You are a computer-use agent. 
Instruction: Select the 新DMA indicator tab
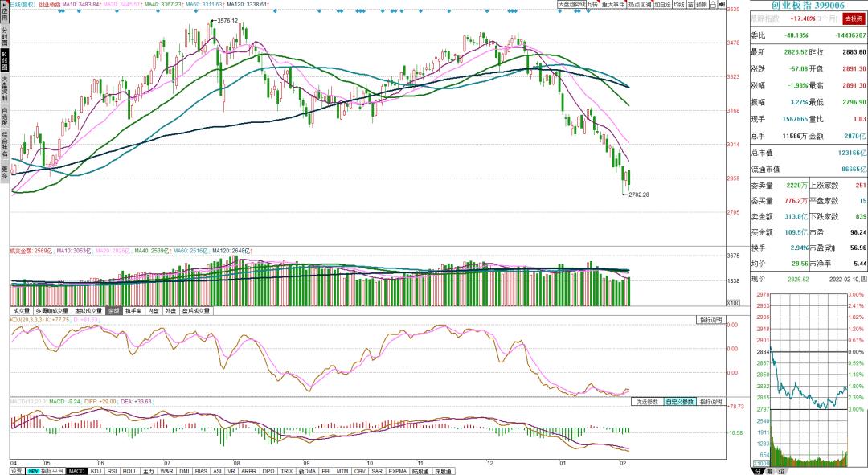tap(307, 471)
